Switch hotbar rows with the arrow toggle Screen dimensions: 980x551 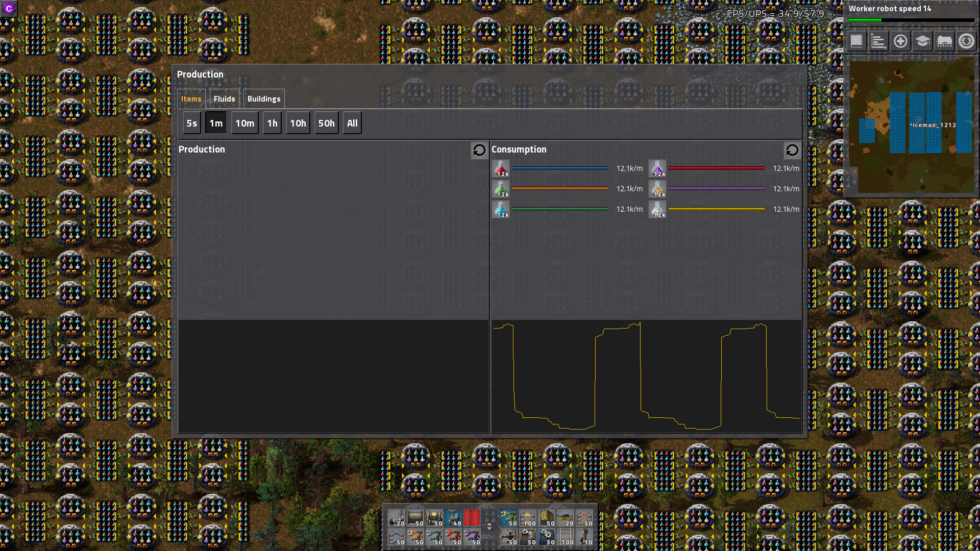489,527
